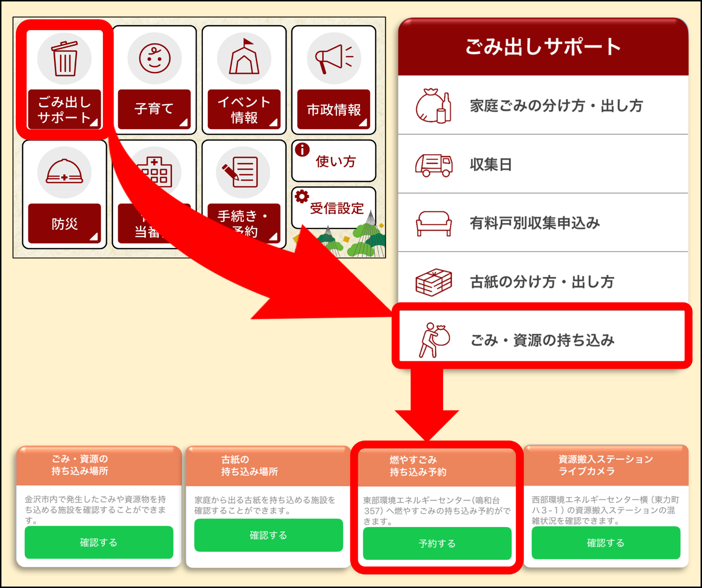Click the info icon beside 使い方
The height and width of the screenshot is (588, 702).
[302, 150]
